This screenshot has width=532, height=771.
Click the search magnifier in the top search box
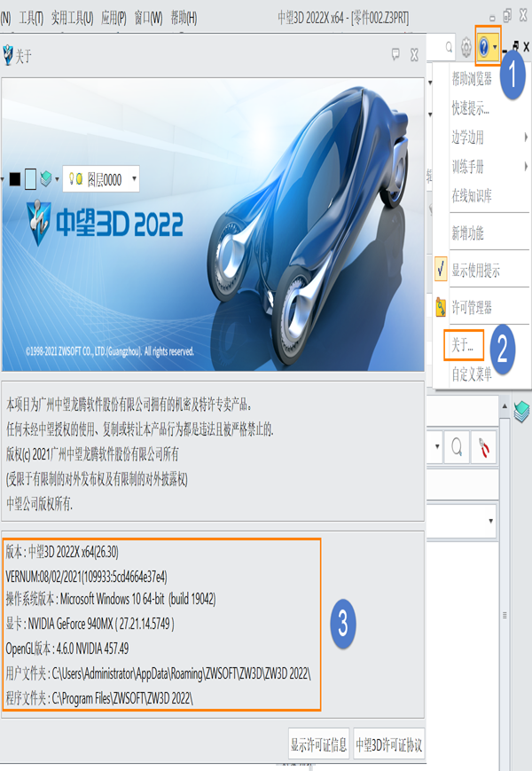tap(449, 47)
